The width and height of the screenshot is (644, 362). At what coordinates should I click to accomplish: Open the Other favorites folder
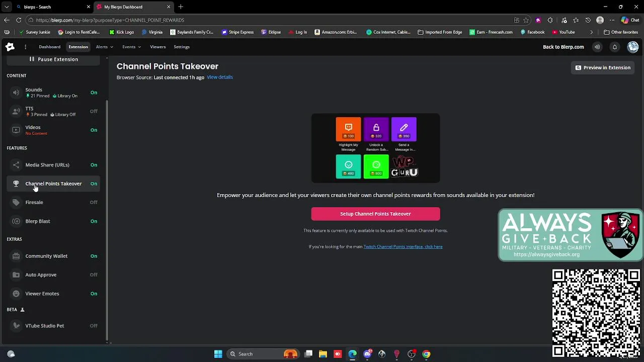point(621,32)
